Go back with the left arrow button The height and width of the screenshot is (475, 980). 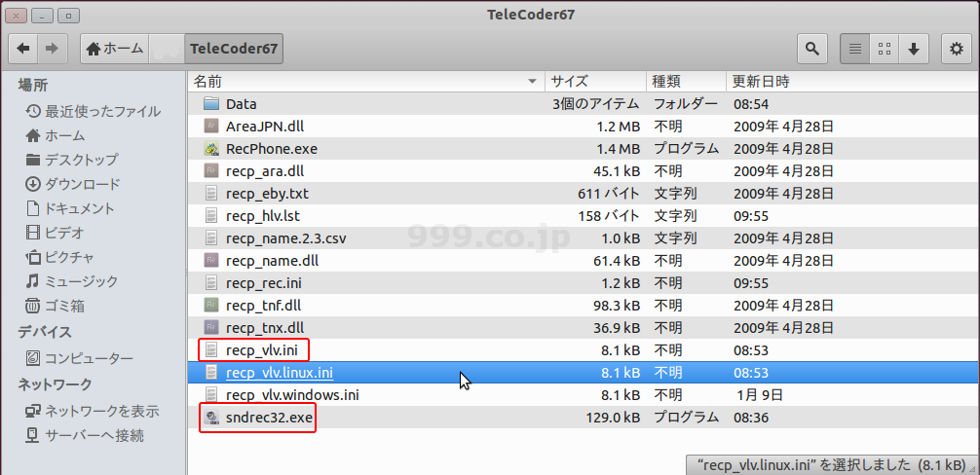tap(23, 49)
